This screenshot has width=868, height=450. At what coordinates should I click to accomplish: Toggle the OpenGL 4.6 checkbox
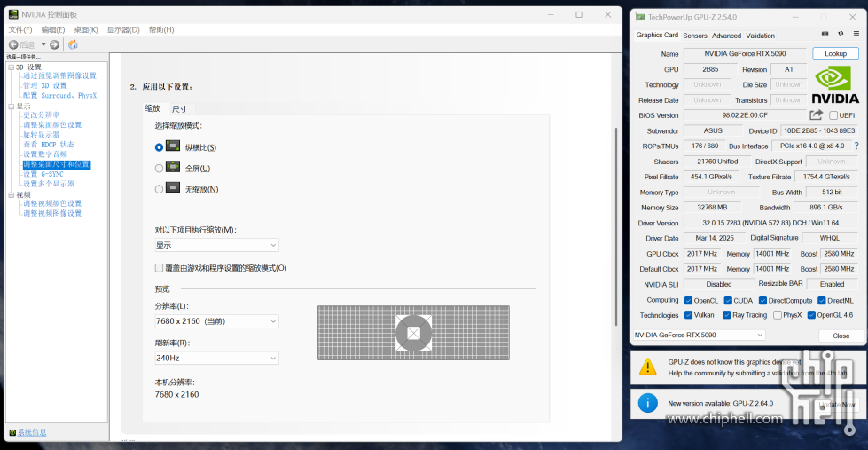pyautogui.click(x=811, y=315)
